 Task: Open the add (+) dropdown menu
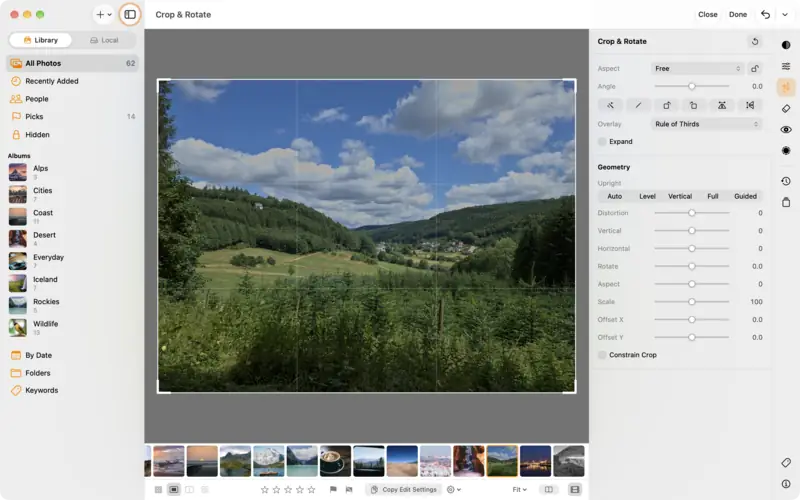click(x=104, y=14)
